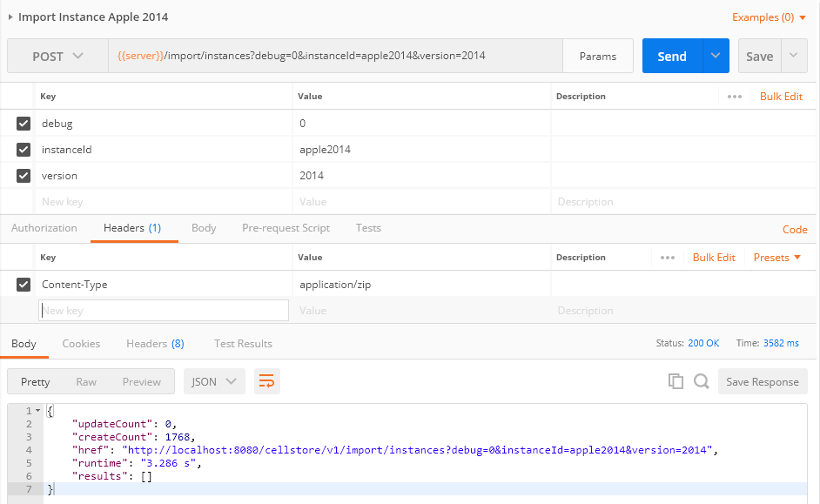Edit the version value 2014 cell
This screenshot has height=504, width=820.
click(421, 176)
